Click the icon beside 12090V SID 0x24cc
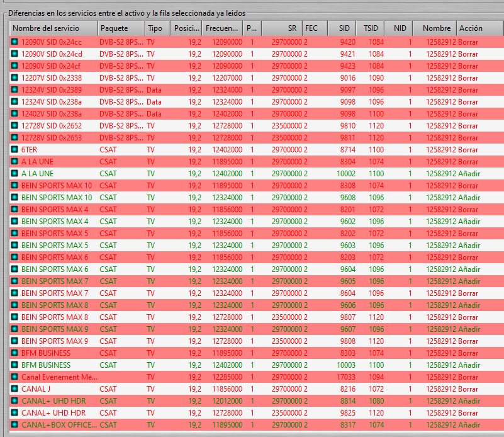 point(14,42)
